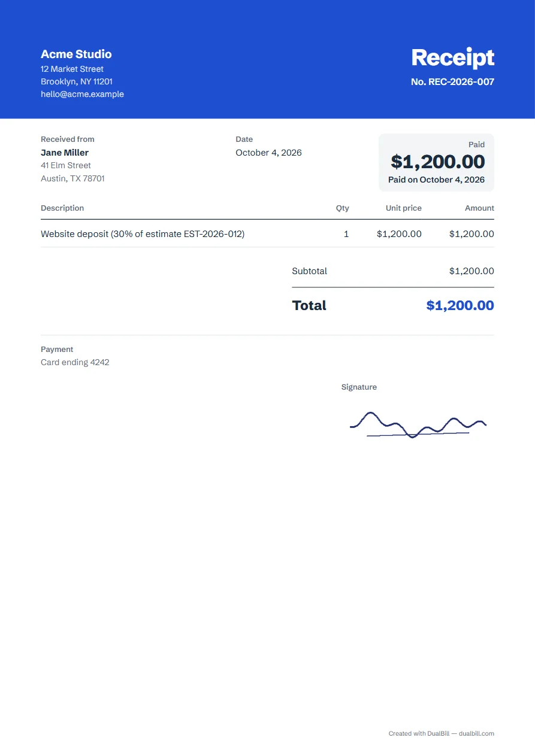Click the Website deposit unit price $1,200.00
535x756 pixels.
click(x=399, y=234)
